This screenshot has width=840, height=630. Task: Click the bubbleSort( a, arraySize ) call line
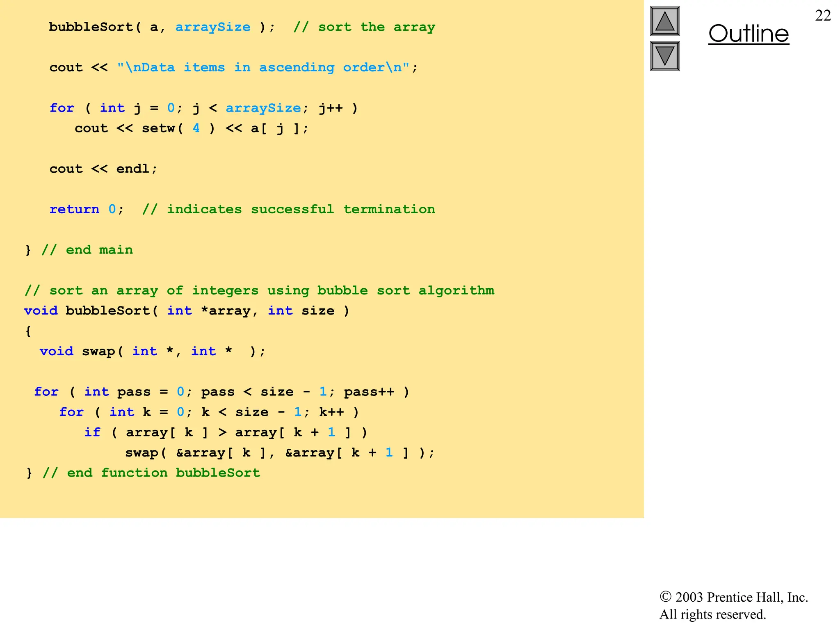pyautogui.click(x=162, y=27)
